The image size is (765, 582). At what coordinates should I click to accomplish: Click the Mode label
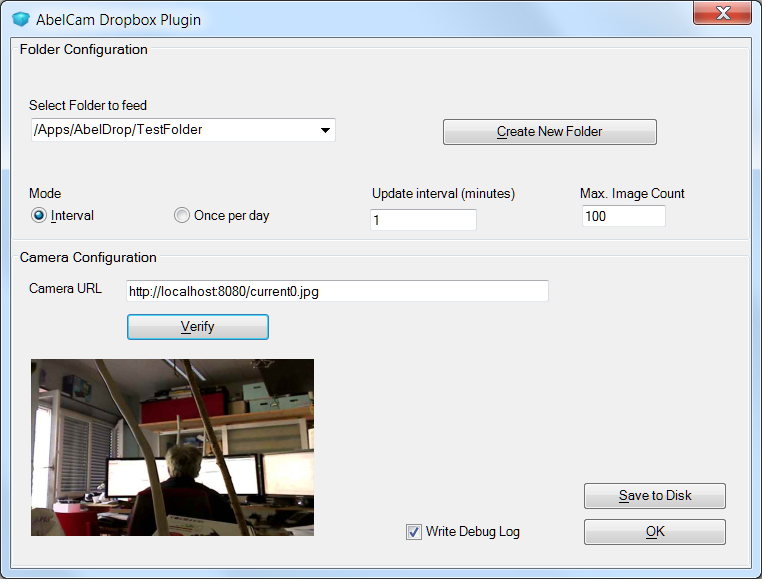[x=45, y=194]
